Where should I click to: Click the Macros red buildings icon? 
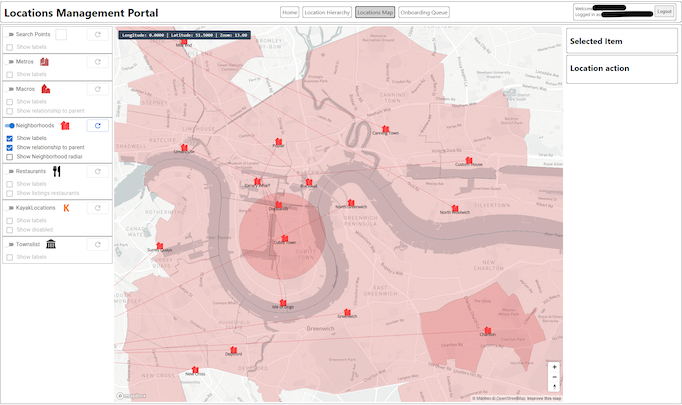click(46, 89)
